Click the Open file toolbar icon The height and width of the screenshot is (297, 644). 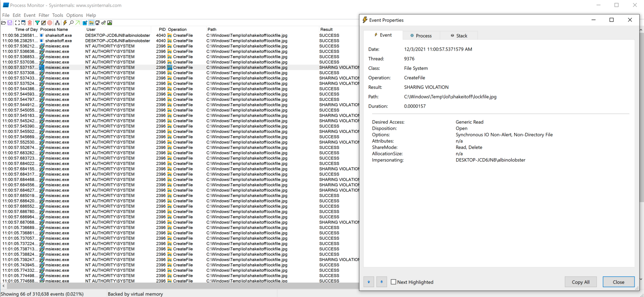[x=4, y=23]
